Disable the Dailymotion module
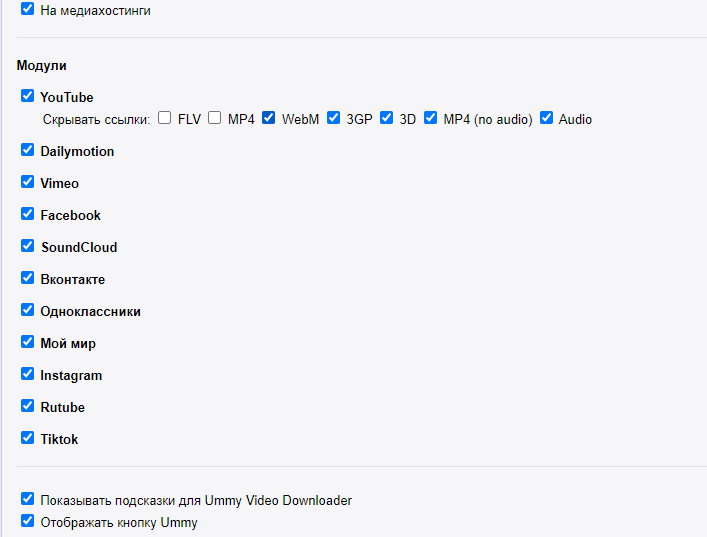The height and width of the screenshot is (537, 707). point(28,150)
